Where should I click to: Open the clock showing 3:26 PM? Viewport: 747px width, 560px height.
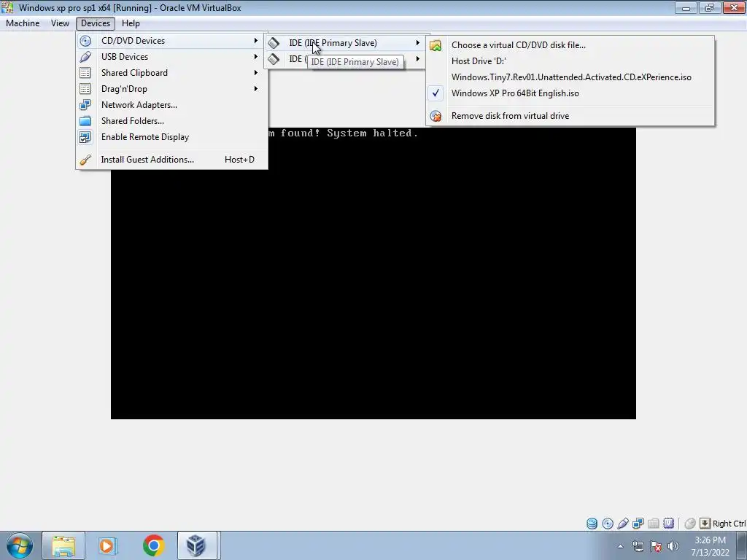(710, 546)
